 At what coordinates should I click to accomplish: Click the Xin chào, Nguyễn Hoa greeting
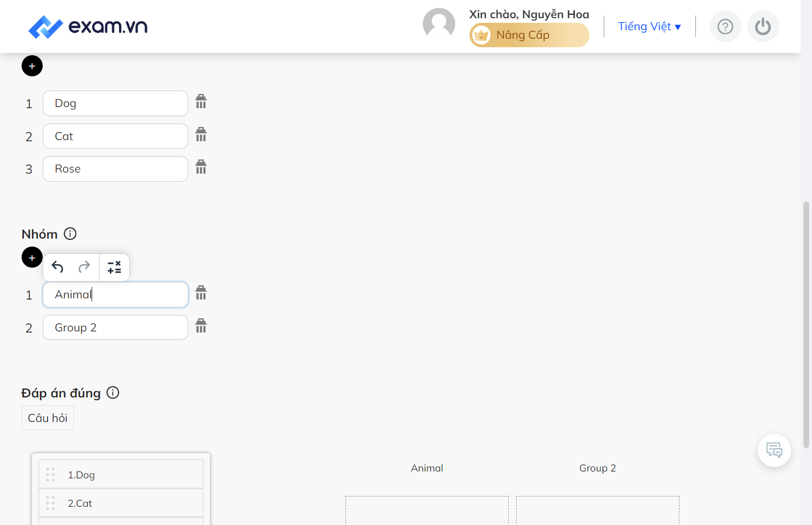(529, 14)
